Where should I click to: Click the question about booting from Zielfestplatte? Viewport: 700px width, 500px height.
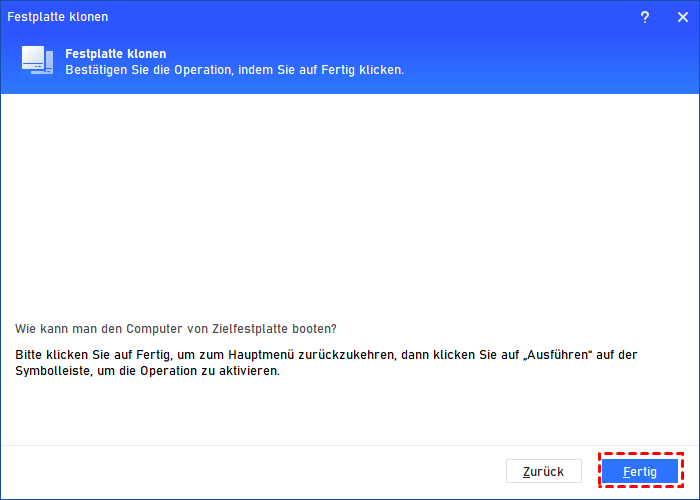click(176, 329)
